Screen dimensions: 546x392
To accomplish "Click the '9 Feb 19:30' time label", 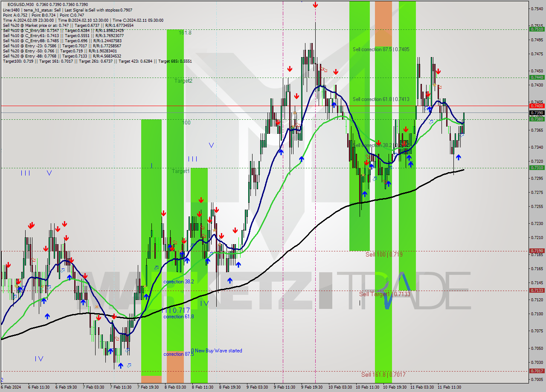I will [312, 387].
